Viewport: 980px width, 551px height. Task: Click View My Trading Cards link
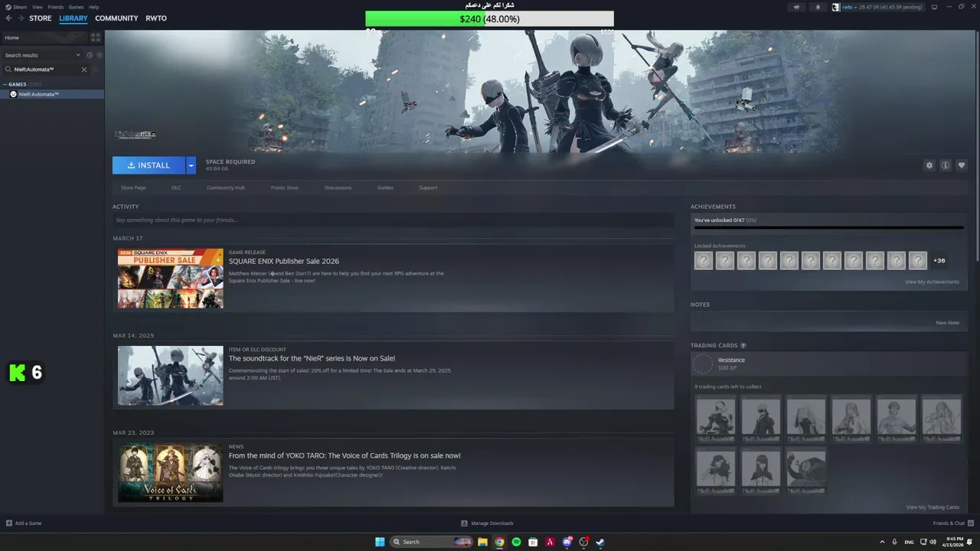933,507
